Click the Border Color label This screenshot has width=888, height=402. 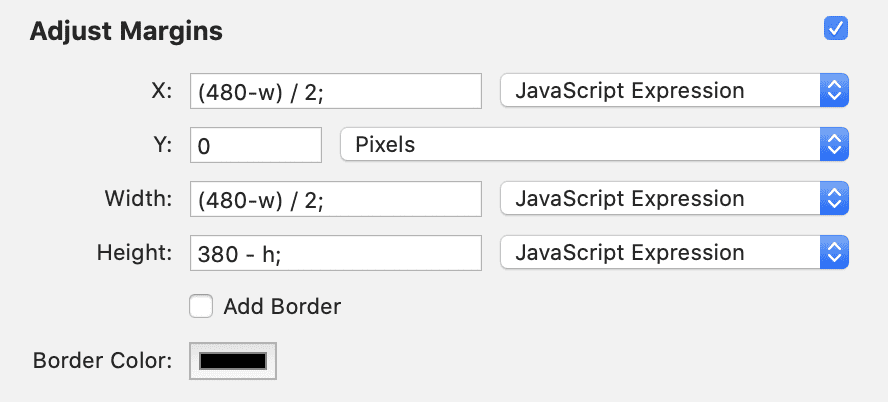[x=102, y=361]
